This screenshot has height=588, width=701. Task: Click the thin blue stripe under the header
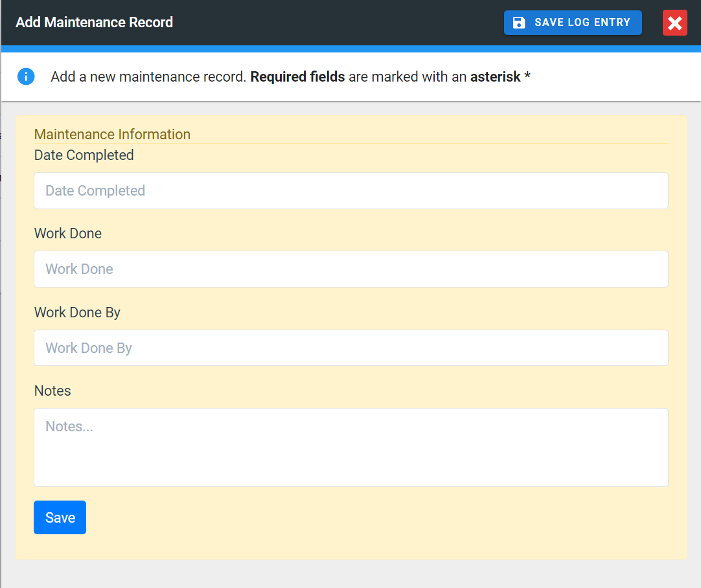click(x=350, y=49)
